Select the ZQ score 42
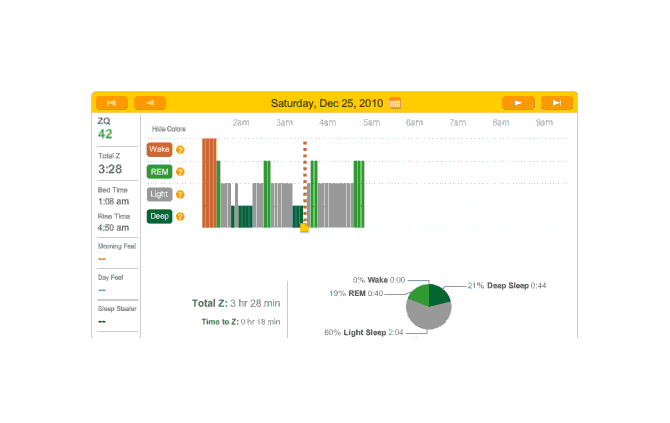This screenshot has height=423, width=670. [105, 134]
